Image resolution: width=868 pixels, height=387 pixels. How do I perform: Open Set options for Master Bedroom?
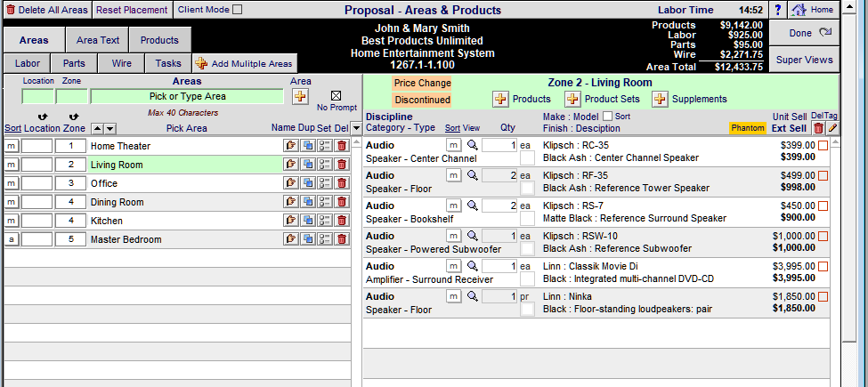click(325, 239)
